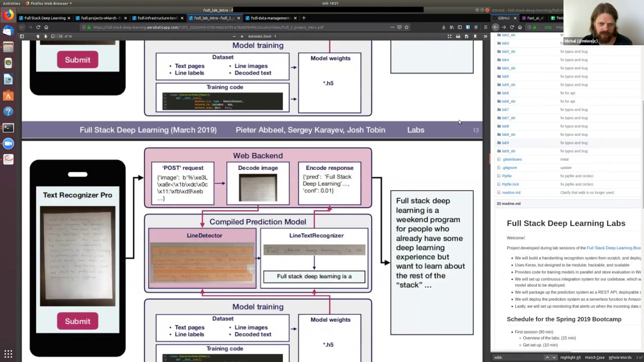Open Firefox from the Ubuntu dock
This screenshot has width=644, height=362.
tap(8, 15)
